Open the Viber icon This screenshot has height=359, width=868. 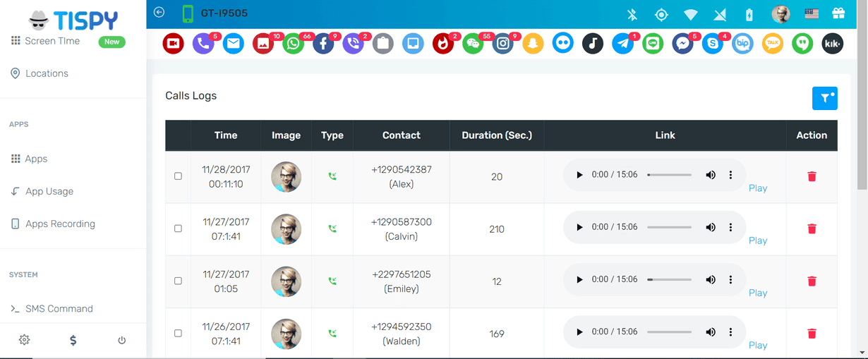click(x=353, y=44)
